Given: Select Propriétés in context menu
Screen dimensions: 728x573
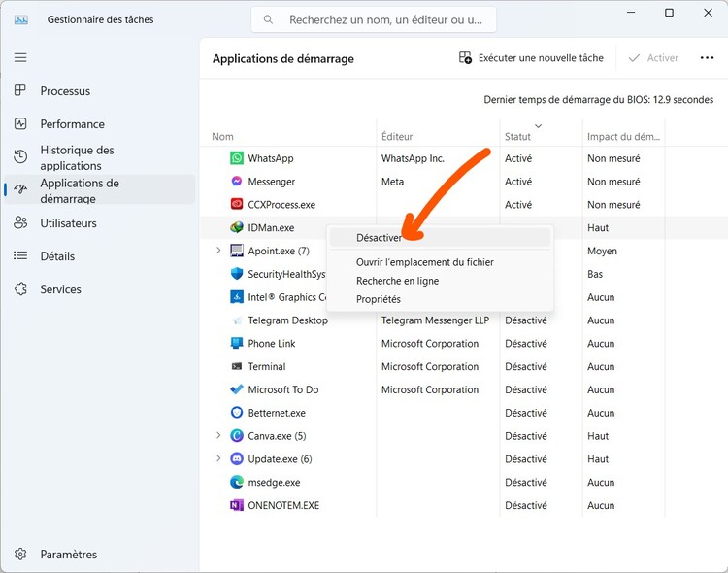Looking at the screenshot, I should (x=378, y=299).
